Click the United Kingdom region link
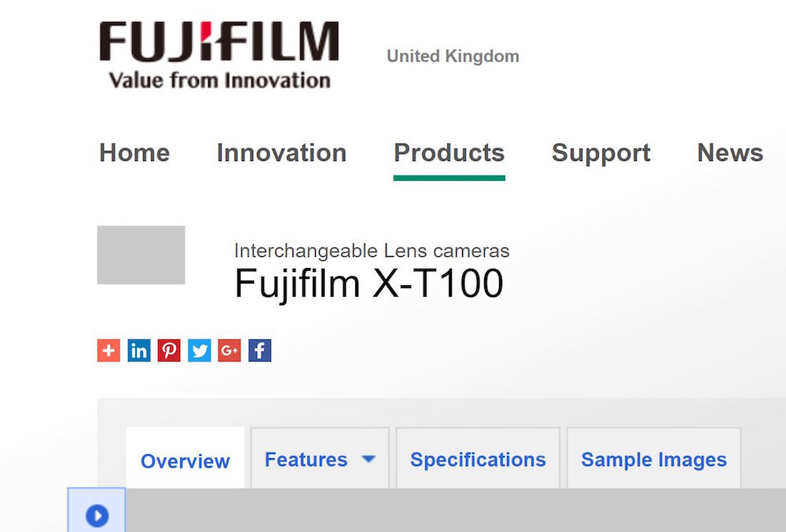This screenshot has height=532, width=786. pyautogui.click(x=453, y=57)
